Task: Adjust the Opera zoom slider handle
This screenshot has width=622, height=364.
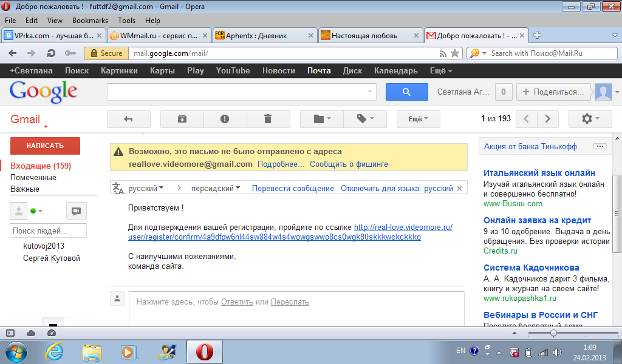Action: pyautogui.click(x=553, y=334)
